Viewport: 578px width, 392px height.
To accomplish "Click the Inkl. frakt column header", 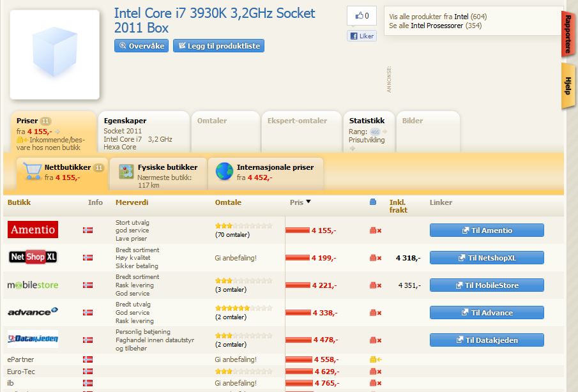I will point(398,206).
